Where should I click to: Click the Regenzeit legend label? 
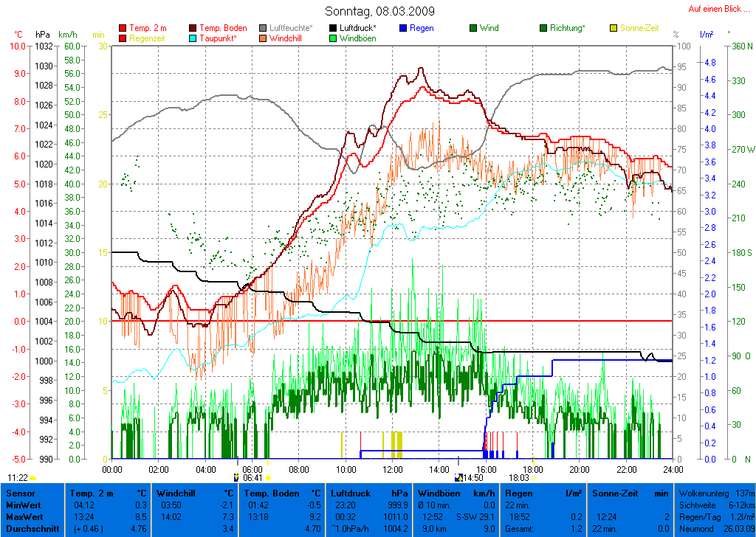click(x=145, y=38)
